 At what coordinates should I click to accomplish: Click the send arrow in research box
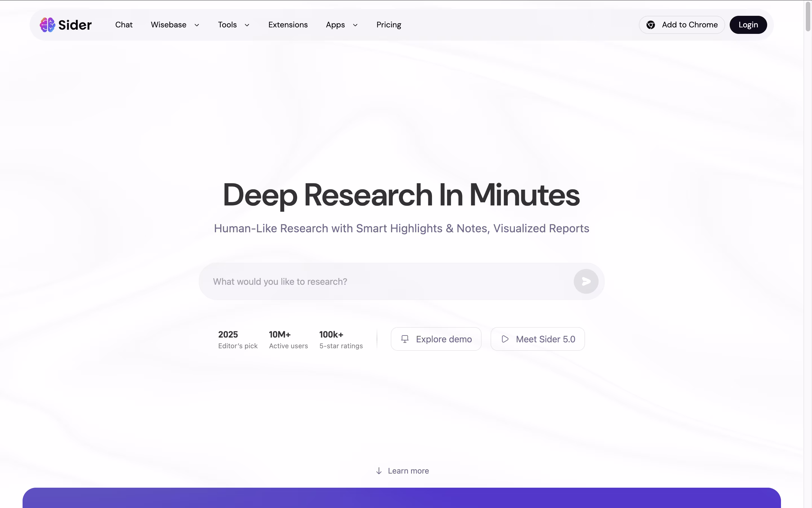(586, 282)
